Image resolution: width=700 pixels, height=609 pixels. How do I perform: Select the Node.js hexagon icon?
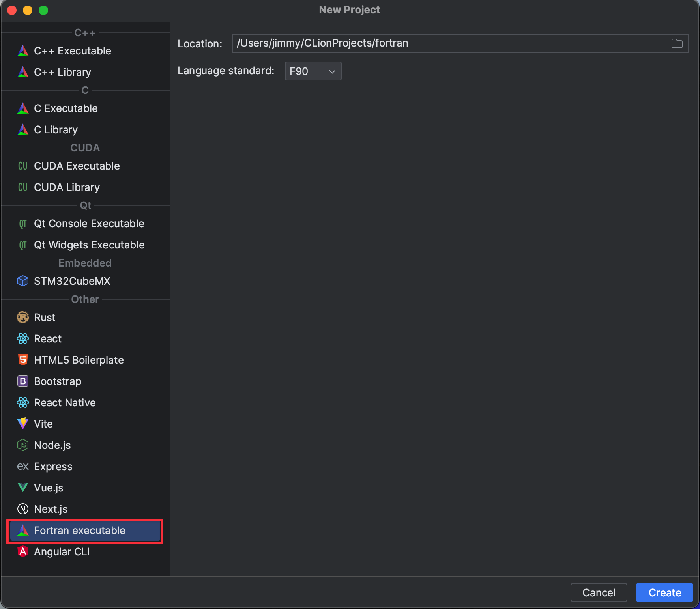click(x=23, y=445)
